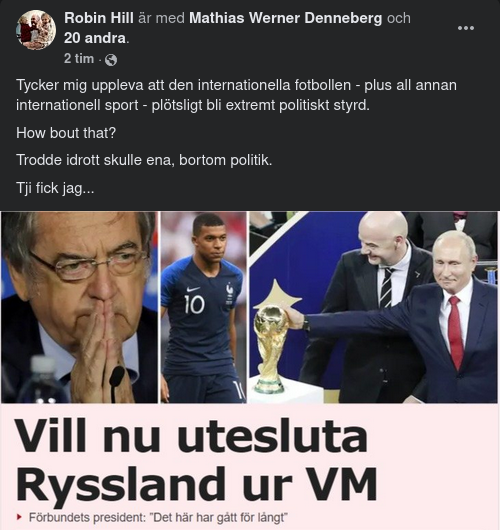Open the photo of the man with glasses

[x=79, y=307]
